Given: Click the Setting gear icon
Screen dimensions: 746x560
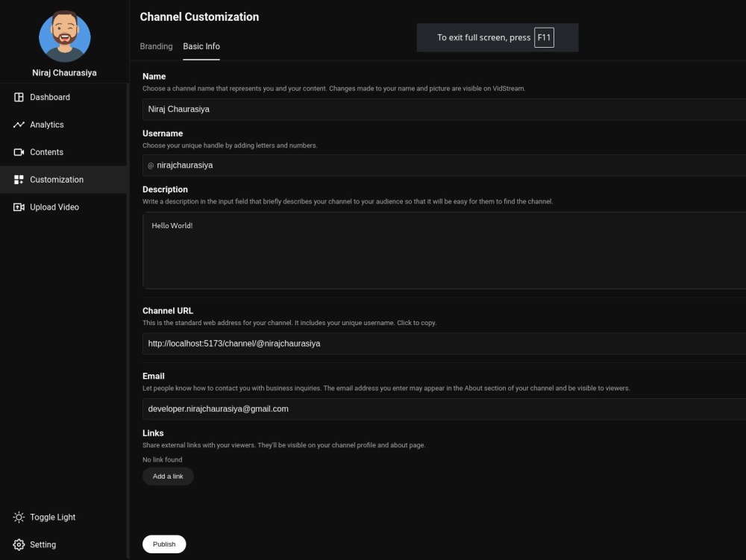Looking at the screenshot, I should click(x=19, y=545).
